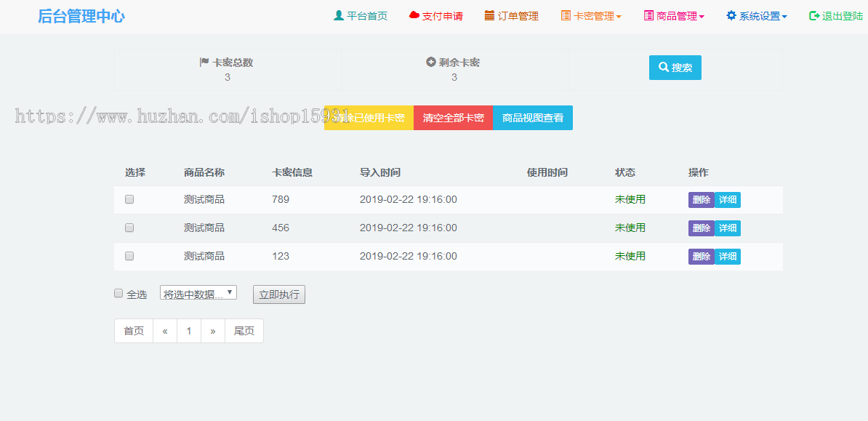
Task: Click the 导入时间 column header
Action: point(379,172)
